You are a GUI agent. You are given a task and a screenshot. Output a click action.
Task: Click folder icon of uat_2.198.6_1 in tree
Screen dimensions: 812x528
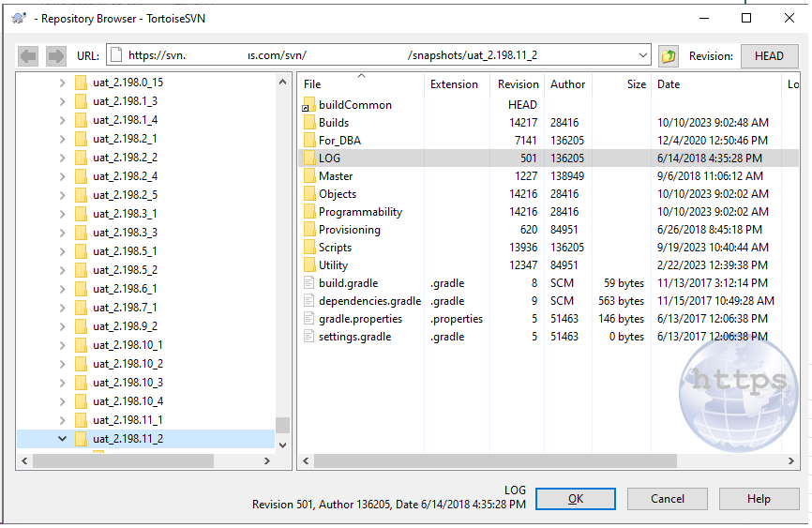[x=81, y=289]
